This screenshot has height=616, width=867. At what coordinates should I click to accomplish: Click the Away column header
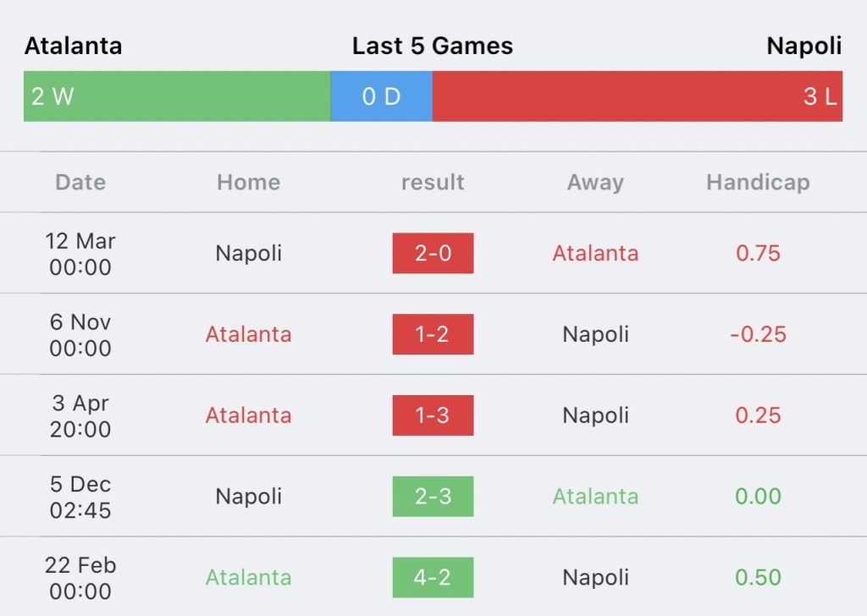tap(595, 182)
